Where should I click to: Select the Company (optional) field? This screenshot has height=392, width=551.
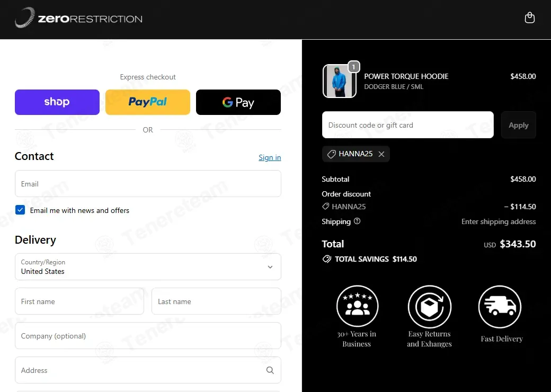148,336
